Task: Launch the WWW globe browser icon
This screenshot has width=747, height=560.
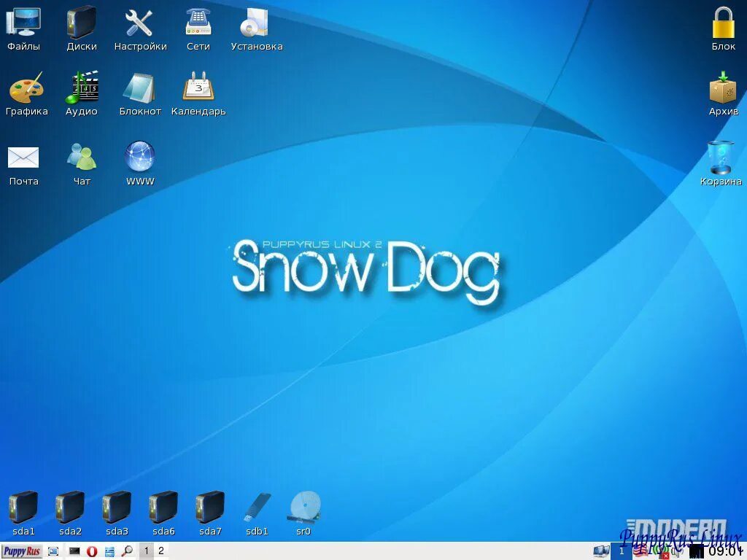Action: coord(140,162)
